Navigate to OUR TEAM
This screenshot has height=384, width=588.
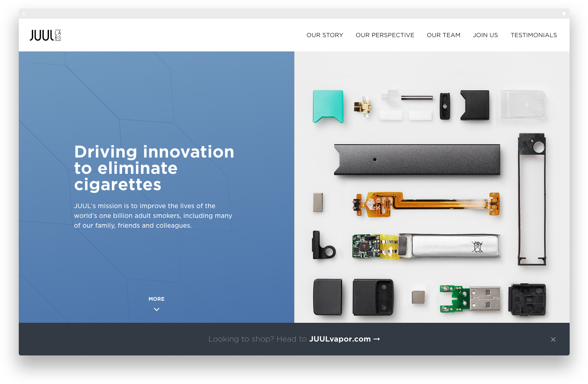[444, 35]
